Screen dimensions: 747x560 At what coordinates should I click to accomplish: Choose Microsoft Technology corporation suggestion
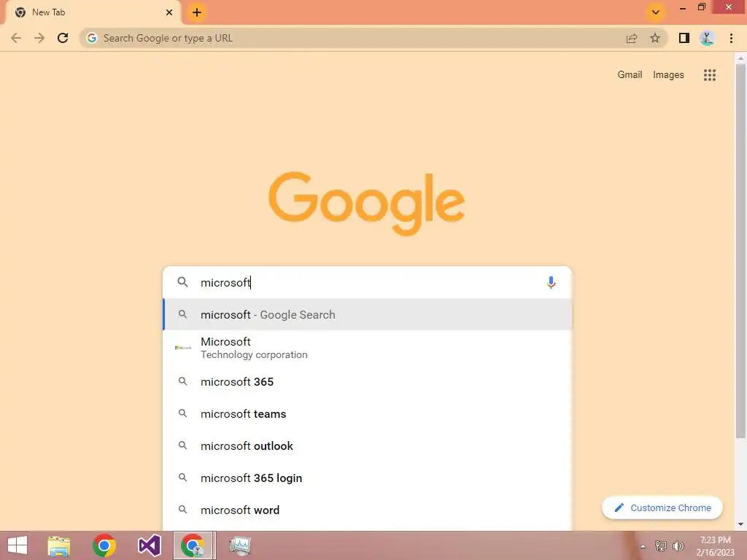[x=367, y=348]
